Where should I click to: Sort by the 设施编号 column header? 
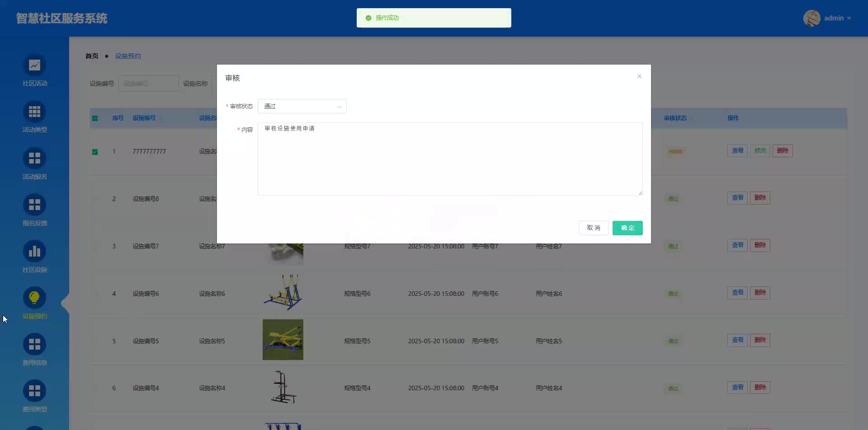(x=144, y=118)
